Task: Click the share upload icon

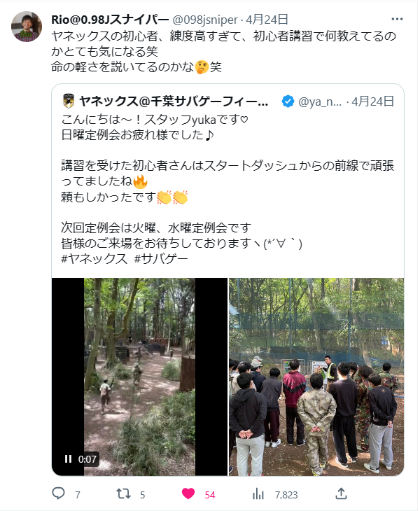Action: (x=341, y=493)
